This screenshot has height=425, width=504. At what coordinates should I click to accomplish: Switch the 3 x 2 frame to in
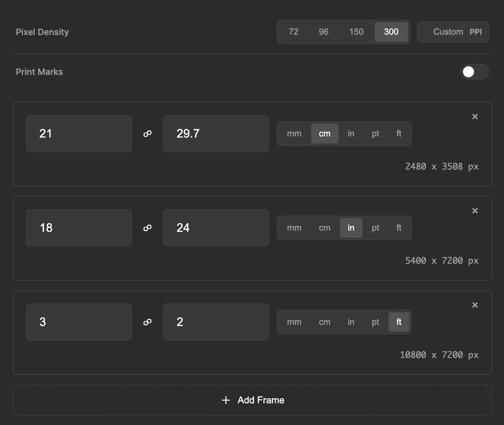351,322
